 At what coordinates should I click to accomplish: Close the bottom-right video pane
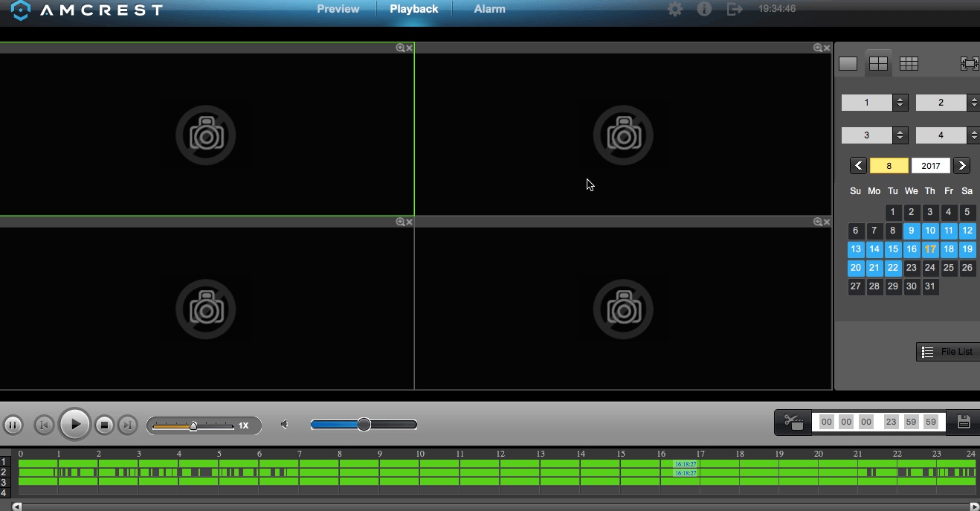[x=827, y=222]
